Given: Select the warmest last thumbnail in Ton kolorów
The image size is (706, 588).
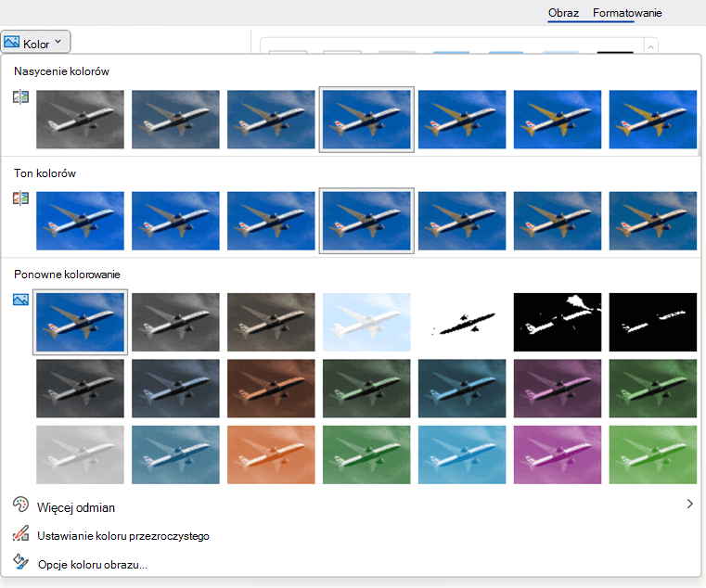Looking at the screenshot, I should click(653, 221).
